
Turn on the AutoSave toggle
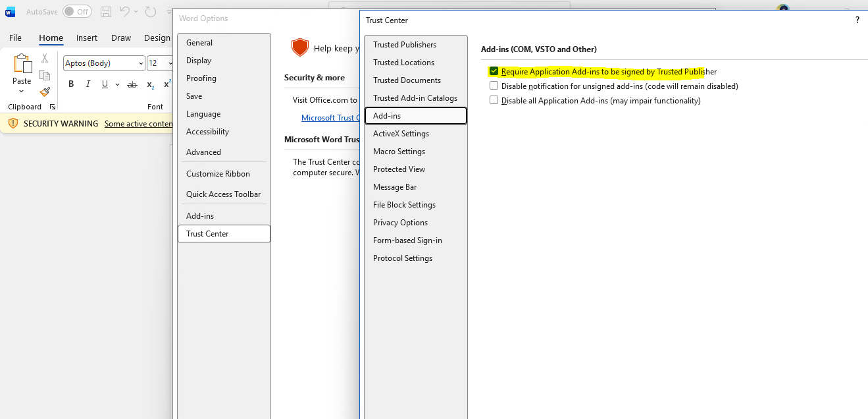coord(77,11)
